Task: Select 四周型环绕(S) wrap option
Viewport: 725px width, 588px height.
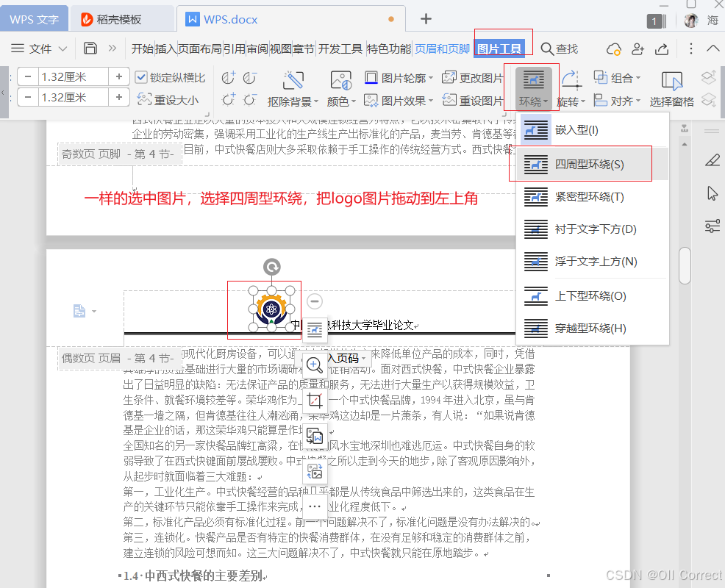Action: [593, 165]
